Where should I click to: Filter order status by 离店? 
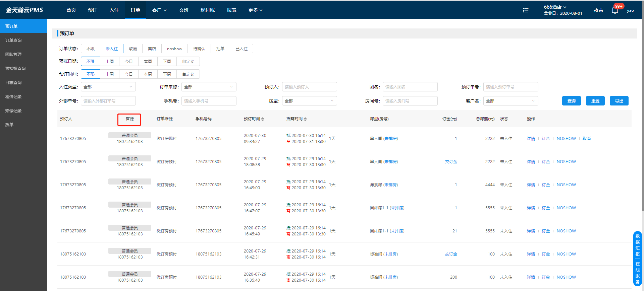(152, 49)
